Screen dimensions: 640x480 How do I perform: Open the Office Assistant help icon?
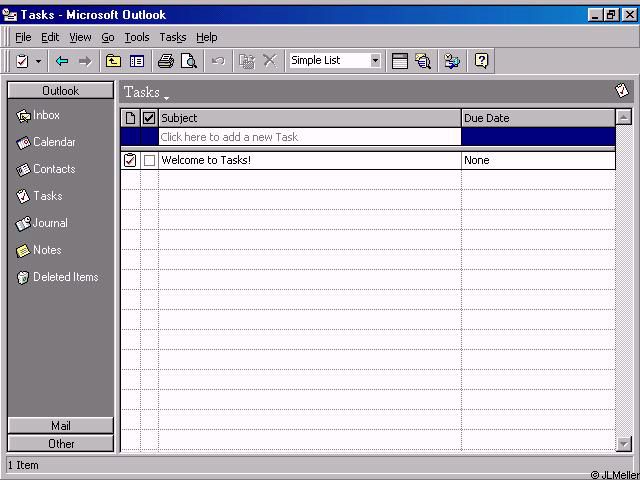click(481, 61)
